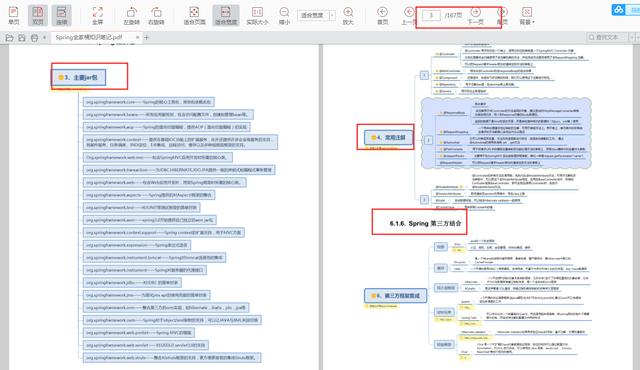640x370 pixels.
Task: Zoom in with the 放大 button
Action: click(348, 16)
